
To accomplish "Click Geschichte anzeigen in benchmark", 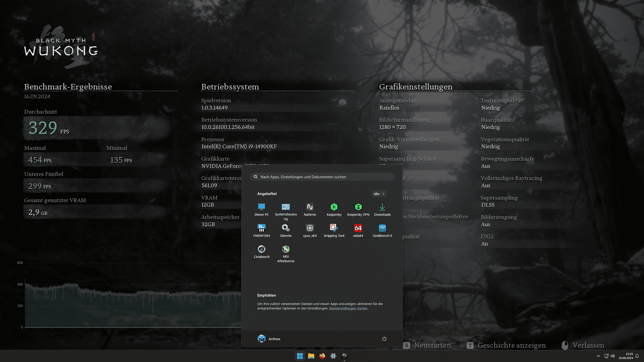I will pos(506,345).
